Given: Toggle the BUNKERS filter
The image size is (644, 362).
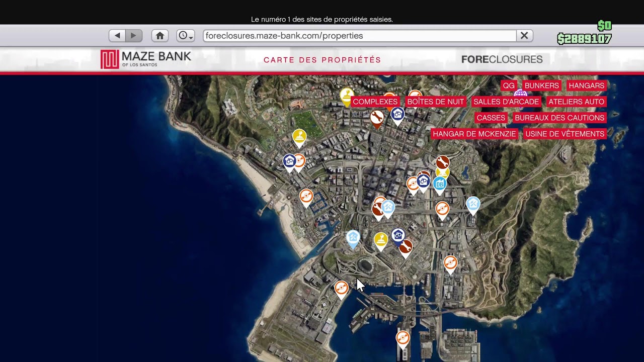Looking at the screenshot, I should tap(542, 85).
